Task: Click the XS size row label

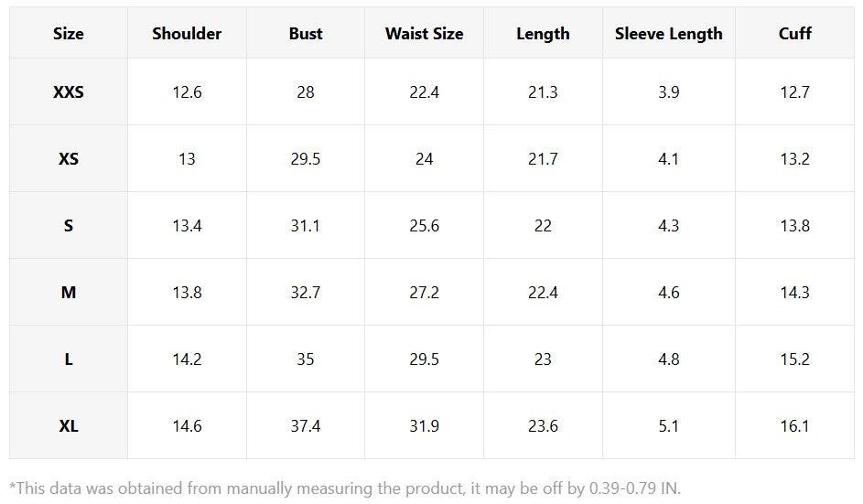Action: pos(68,159)
